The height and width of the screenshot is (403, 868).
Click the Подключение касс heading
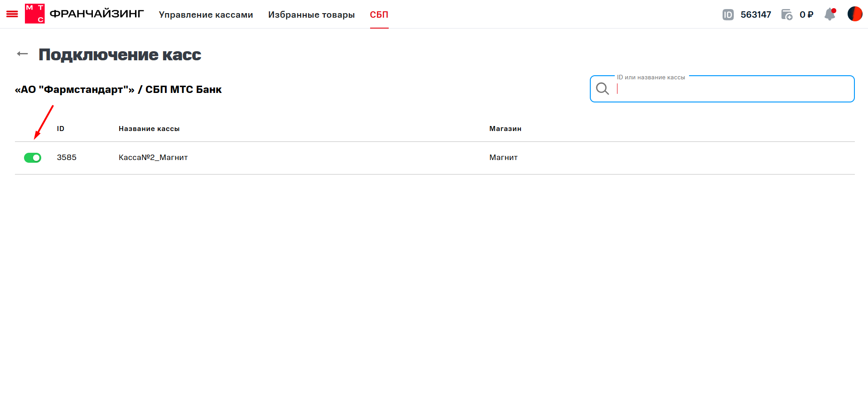tap(120, 54)
